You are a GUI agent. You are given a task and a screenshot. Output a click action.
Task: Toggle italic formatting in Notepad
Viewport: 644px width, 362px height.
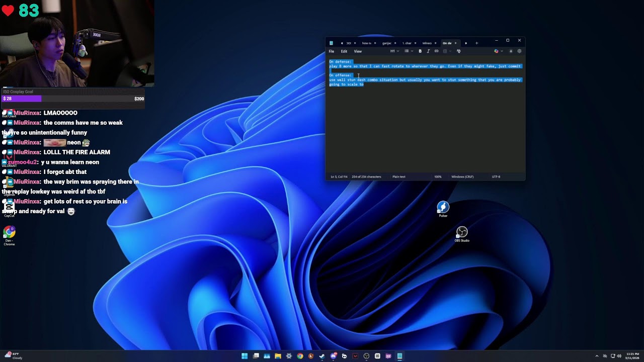[x=428, y=51]
